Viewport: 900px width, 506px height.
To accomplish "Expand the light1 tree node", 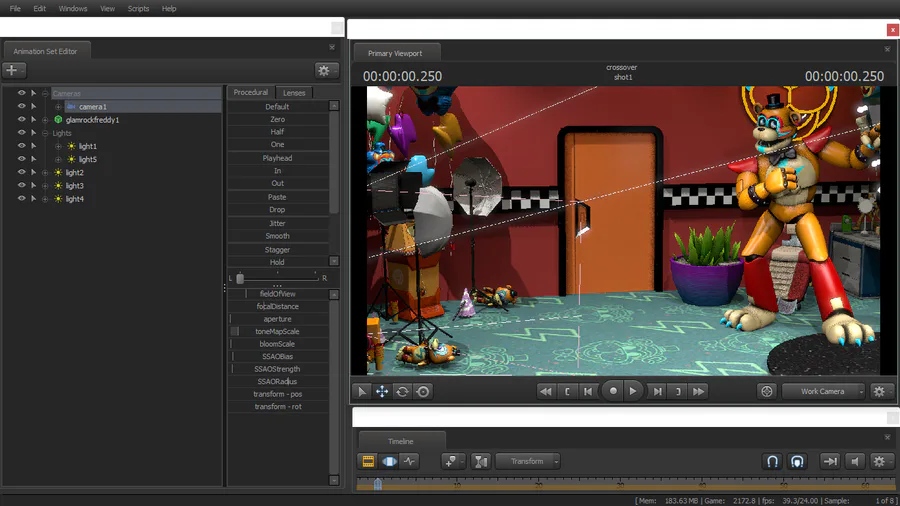I will click(58, 146).
